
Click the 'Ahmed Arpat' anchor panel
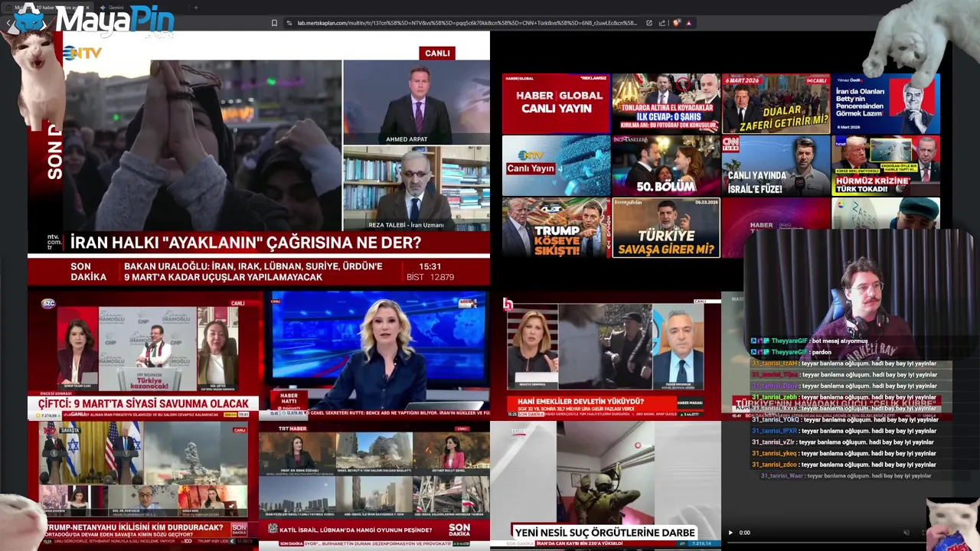click(x=416, y=103)
